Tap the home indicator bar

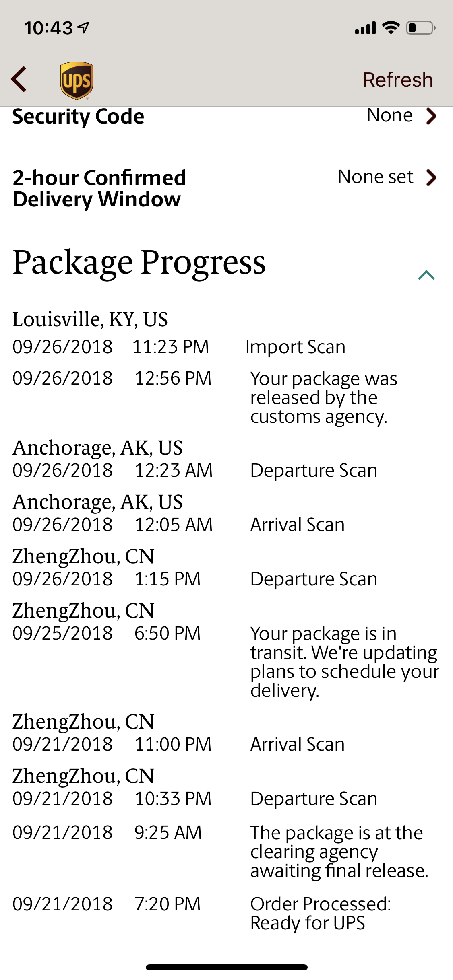click(x=227, y=967)
